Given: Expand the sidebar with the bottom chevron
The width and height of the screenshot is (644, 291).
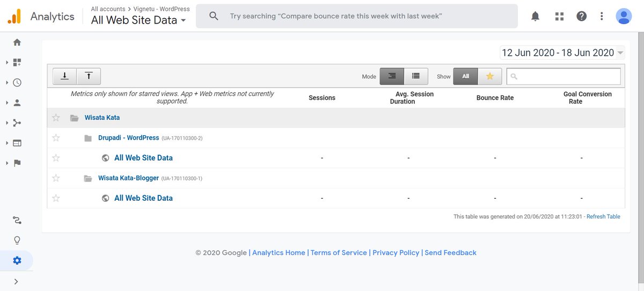Looking at the screenshot, I should coord(16,281).
